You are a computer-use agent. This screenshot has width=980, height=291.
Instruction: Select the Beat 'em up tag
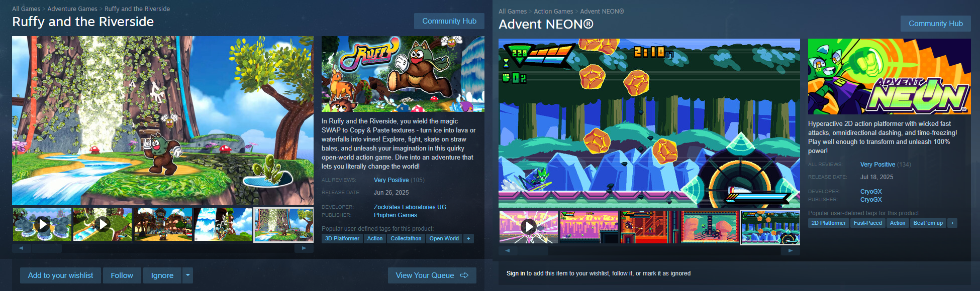tap(928, 223)
